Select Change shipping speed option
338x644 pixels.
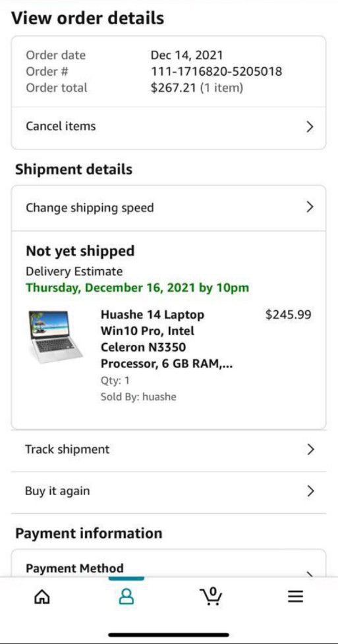point(169,208)
